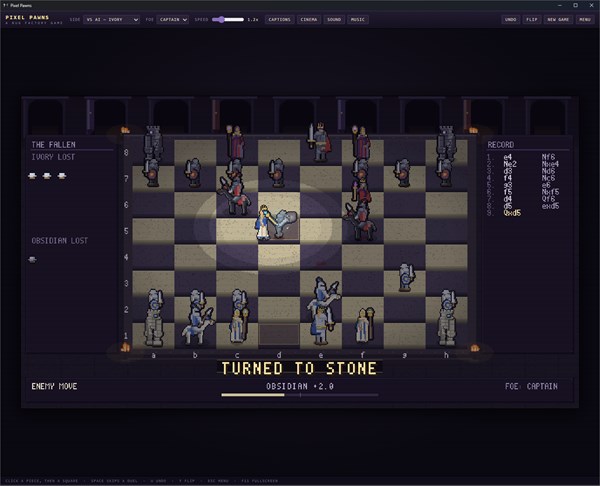Click the 'THE FALLEN' panel heading
Image resolution: width=600 pixels, height=486 pixels.
53,145
